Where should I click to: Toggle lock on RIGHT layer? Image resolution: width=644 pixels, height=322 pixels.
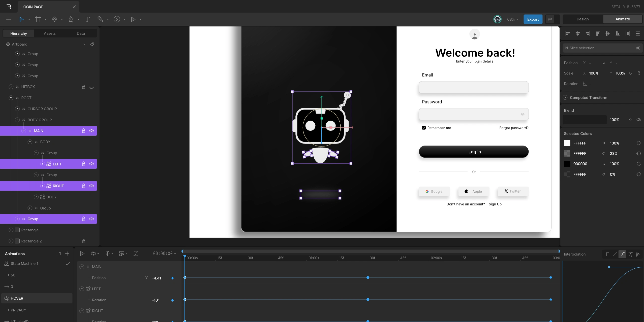pyautogui.click(x=83, y=186)
